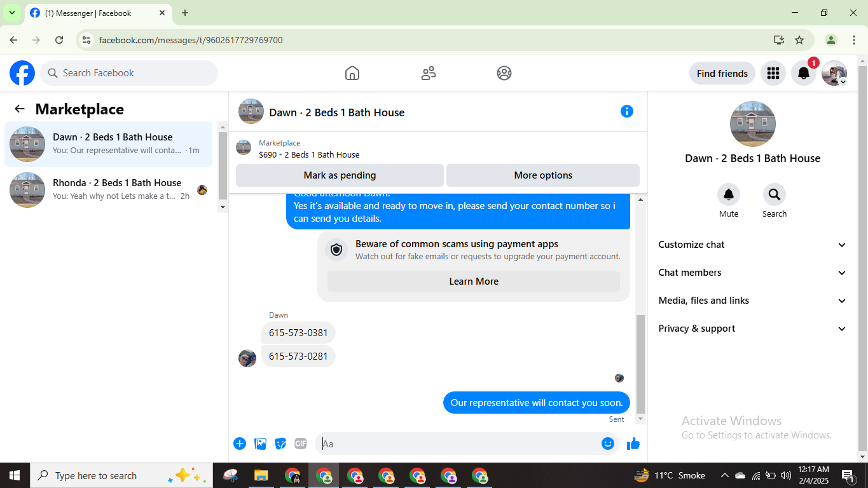Screen dimensions: 868x488
Task: Click message 615-573-0381
Action: click(298, 333)
